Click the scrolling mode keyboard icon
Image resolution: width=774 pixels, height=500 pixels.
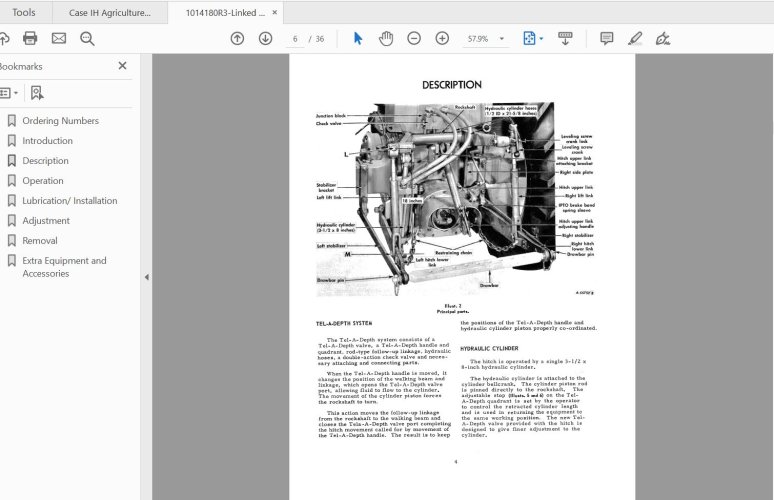point(565,38)
